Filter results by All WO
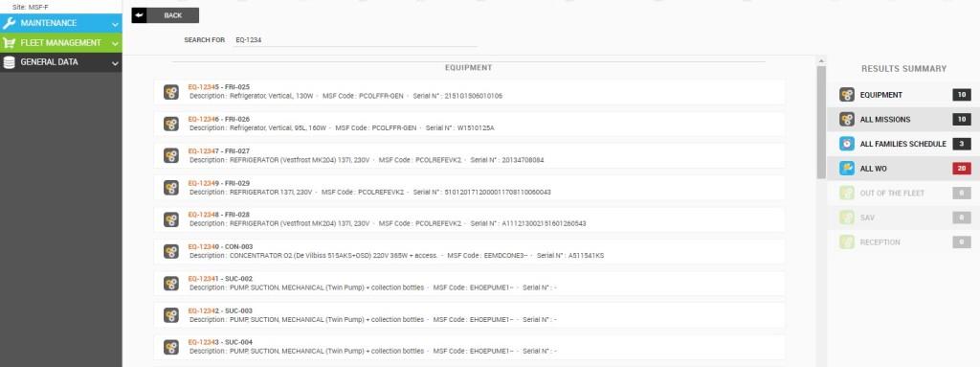 click(903, 169)
